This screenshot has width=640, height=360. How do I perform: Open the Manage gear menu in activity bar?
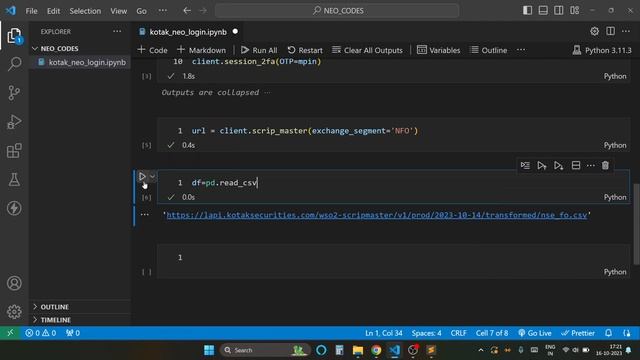pyautogui.click(x=14, y=312)
